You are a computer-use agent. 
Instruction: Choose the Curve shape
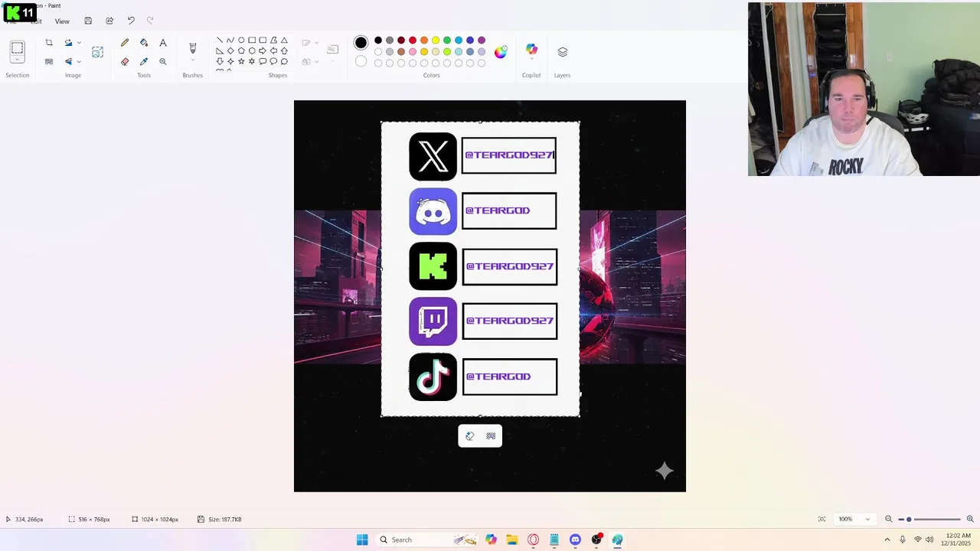coord(230,41)
